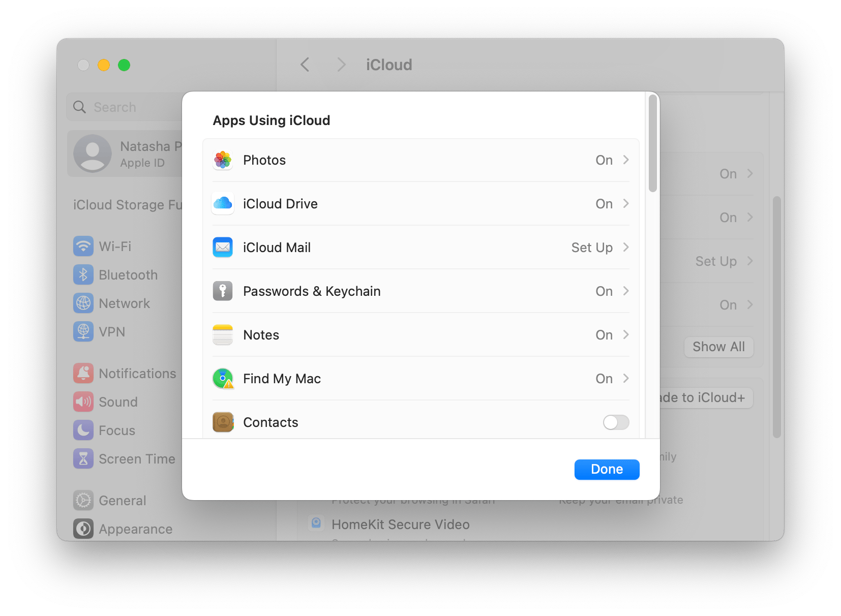Expand the Photos row chevron
Viewport: 841px width, 616px height.
tap(625, 160)
